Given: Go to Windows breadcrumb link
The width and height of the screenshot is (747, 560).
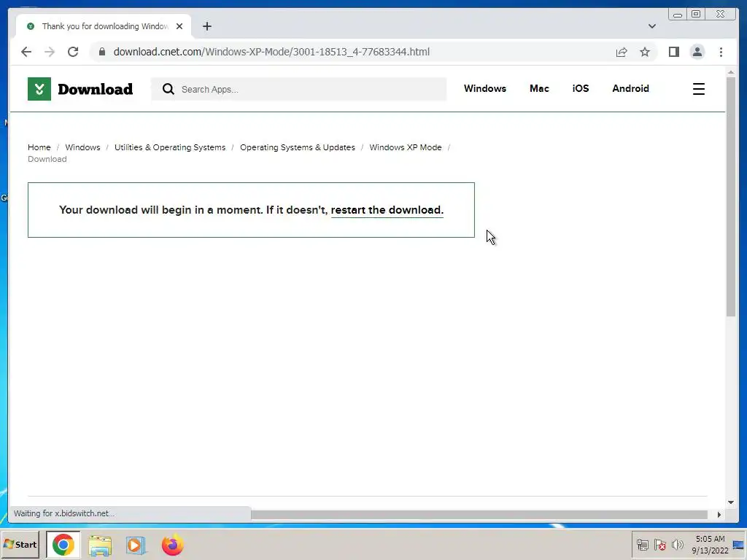Looking at the screenshot, I should [82, 147].
